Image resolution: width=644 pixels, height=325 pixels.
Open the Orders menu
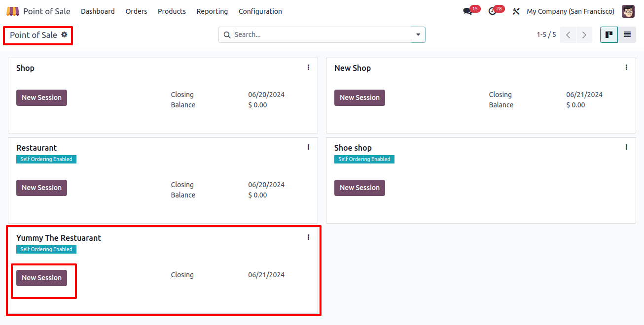(x=136, y=11)
